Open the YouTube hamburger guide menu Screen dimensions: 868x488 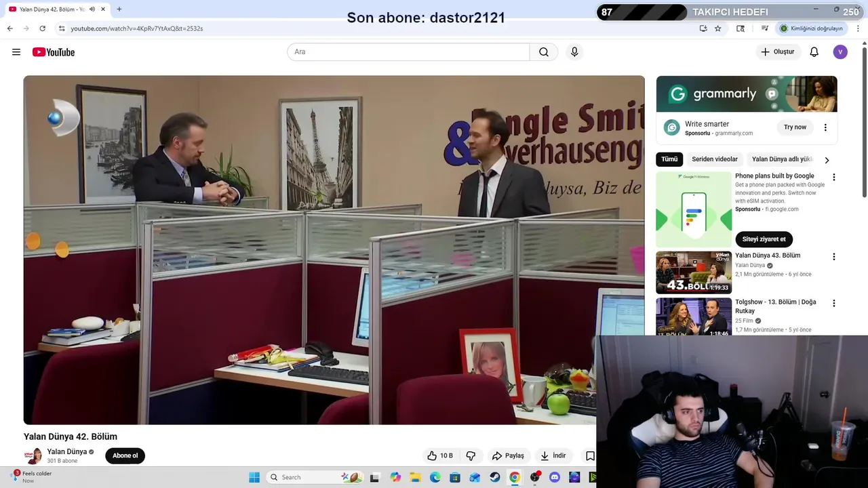(x=16, y=52)
